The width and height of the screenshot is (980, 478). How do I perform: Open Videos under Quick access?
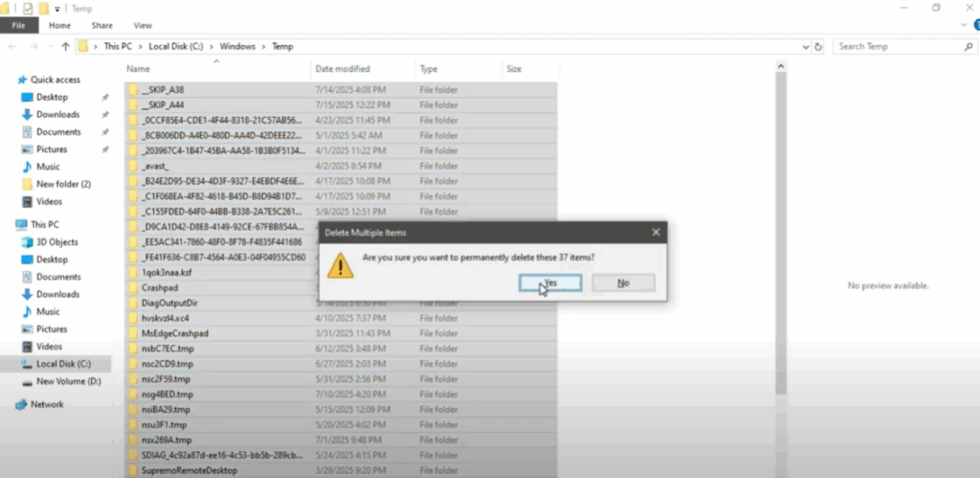point(49,201)
